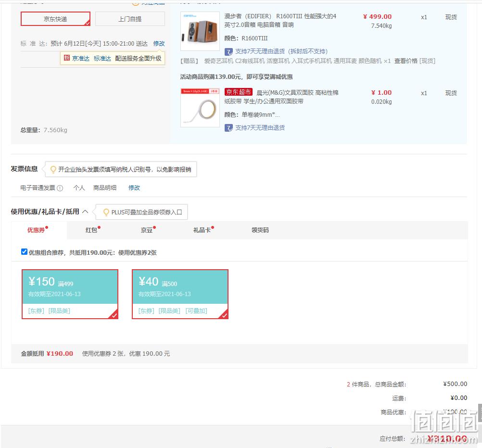Open 漫步者 R1600TIII product title
Viewport: 482px width, 448px height.
[280, 20]
